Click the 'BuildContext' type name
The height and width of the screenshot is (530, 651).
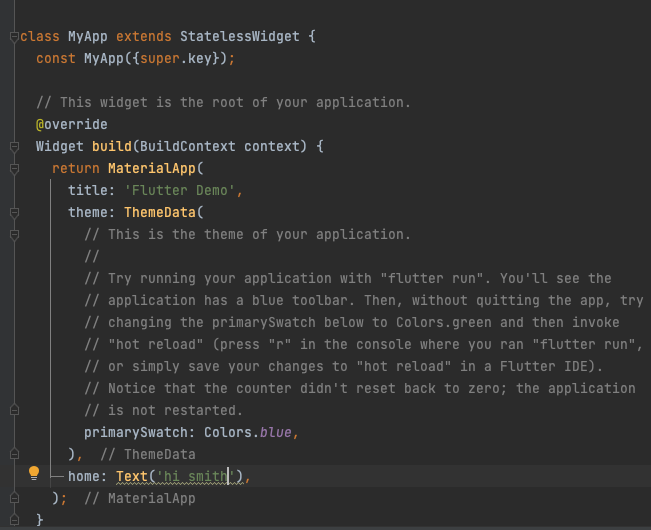(188, 147)
